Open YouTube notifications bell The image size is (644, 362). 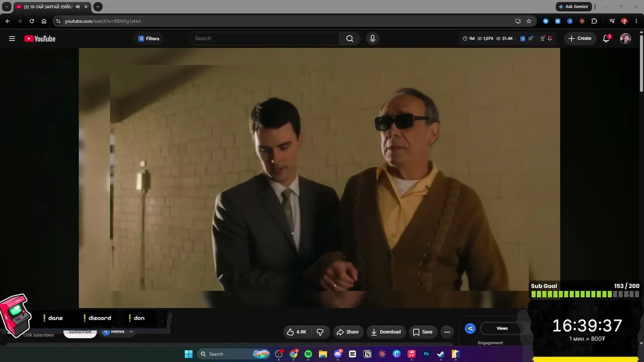tap(606, 39)
